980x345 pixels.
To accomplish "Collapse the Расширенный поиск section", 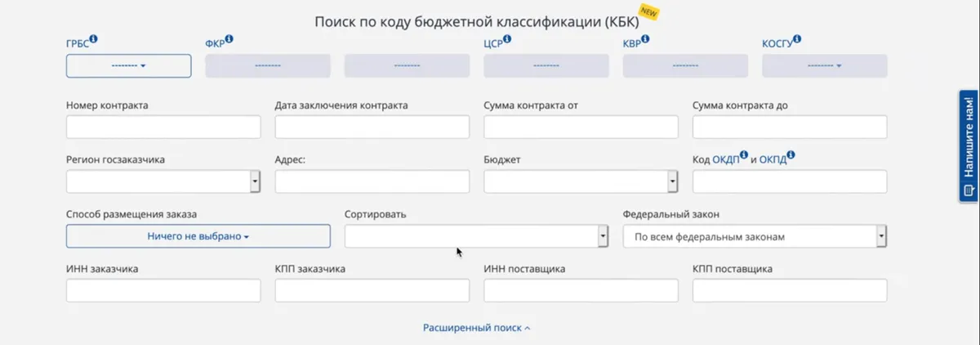I will tap(476, 328).
